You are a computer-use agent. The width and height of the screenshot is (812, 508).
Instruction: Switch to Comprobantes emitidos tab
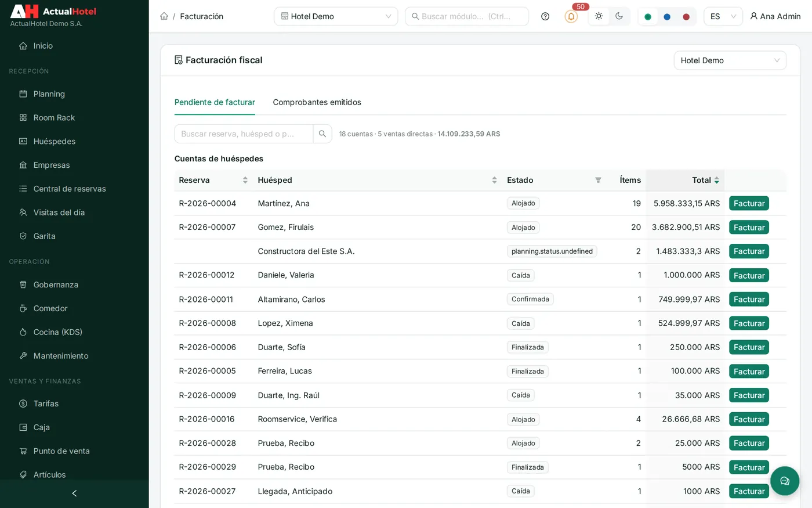(x=317, y=102)
